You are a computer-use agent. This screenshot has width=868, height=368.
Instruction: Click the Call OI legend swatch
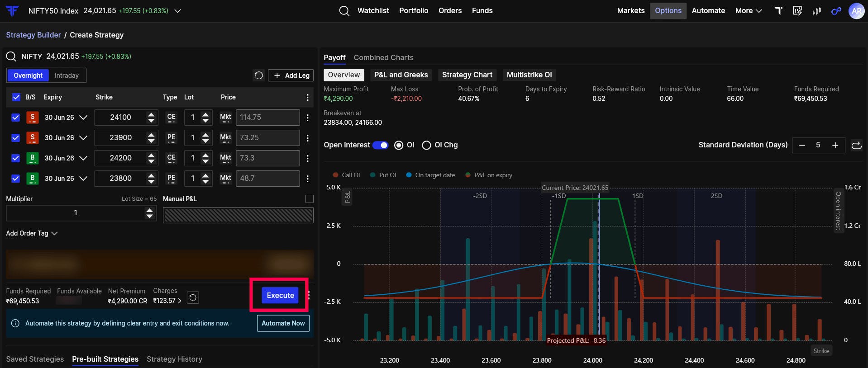tap(335, 175)
